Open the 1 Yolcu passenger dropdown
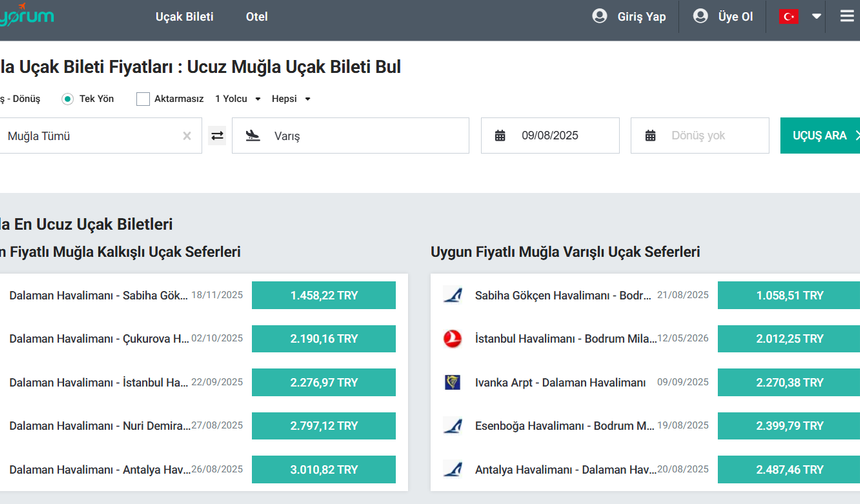 (237, 99)
